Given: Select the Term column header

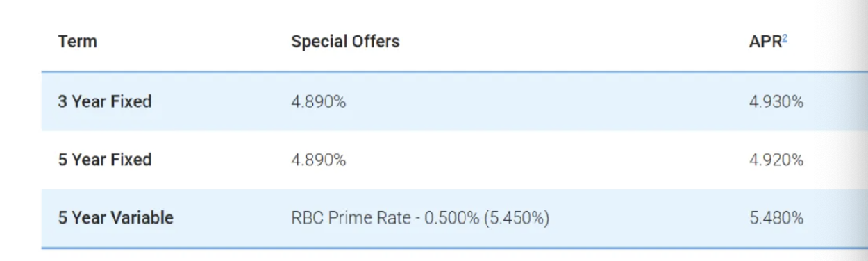Looking at the screenshot, I should (x=78, y=42).
